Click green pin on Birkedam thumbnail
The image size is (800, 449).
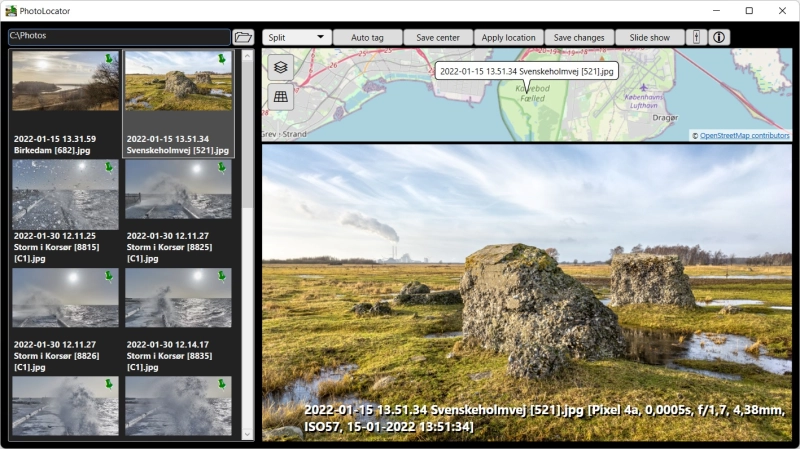pos(109,59)
